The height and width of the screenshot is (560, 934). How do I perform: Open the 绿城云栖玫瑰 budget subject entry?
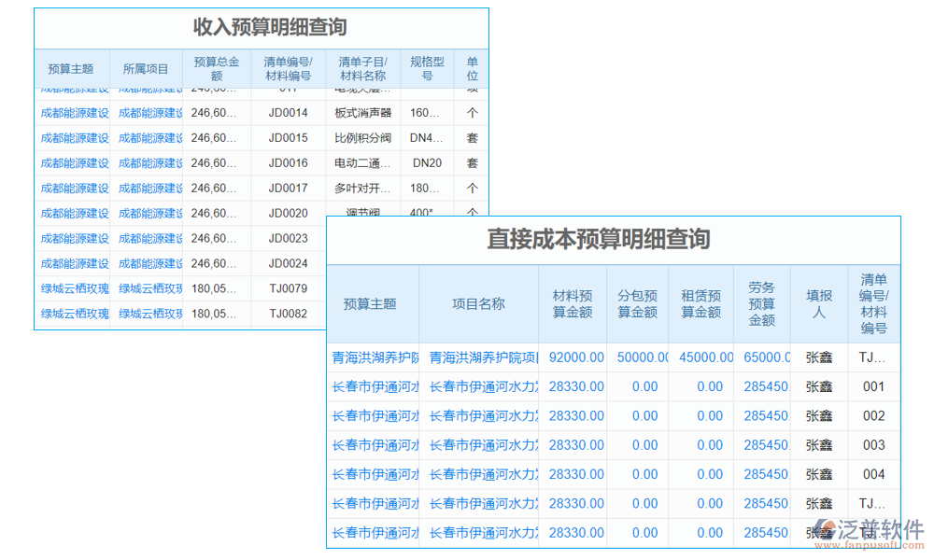(68, 288)
